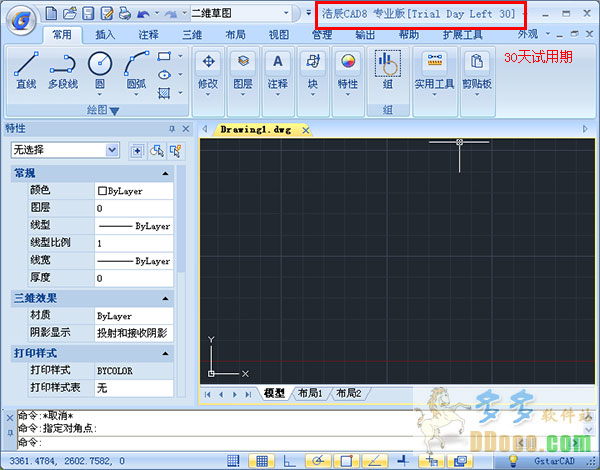Click the GstarCAD application logo button
The image size is (600, 470).
[x=21, y=20]
